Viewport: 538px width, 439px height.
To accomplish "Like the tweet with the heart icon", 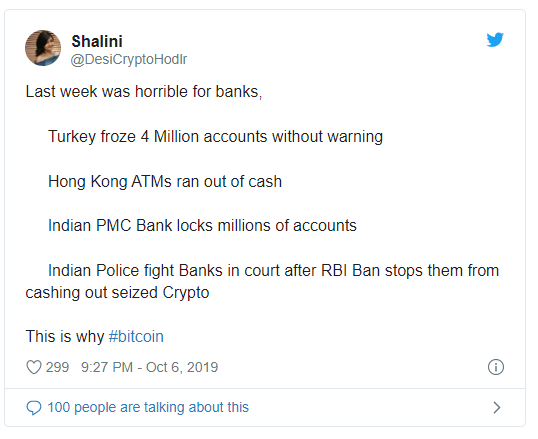I will coord(34,367).
